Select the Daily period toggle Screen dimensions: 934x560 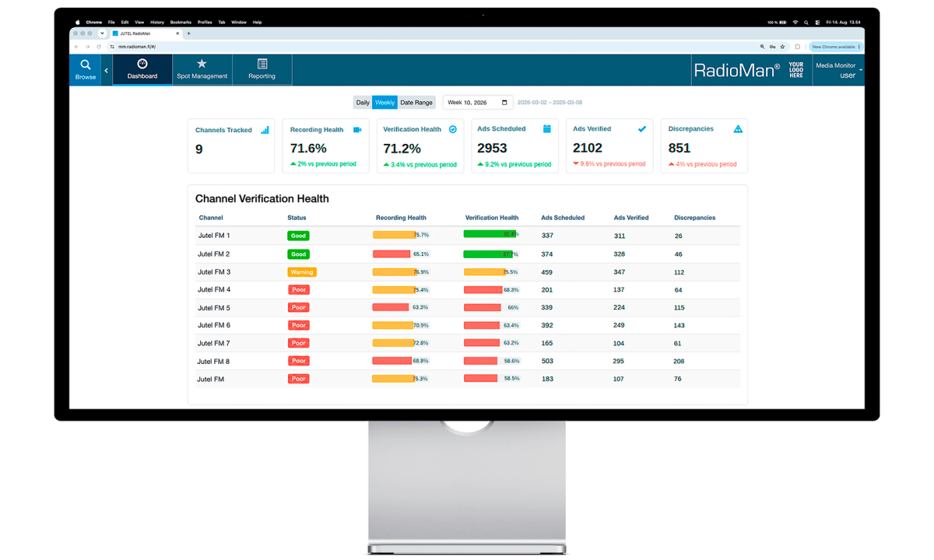[363, 103]
